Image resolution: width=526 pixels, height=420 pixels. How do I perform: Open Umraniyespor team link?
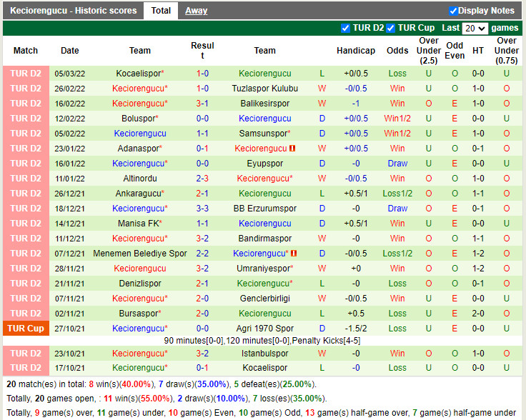coord(263,268)
